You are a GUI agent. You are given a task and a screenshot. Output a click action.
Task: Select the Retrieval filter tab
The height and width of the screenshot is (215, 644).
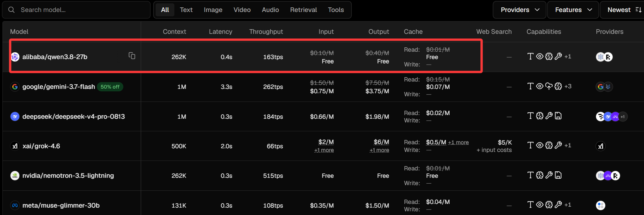pos(303,10)
